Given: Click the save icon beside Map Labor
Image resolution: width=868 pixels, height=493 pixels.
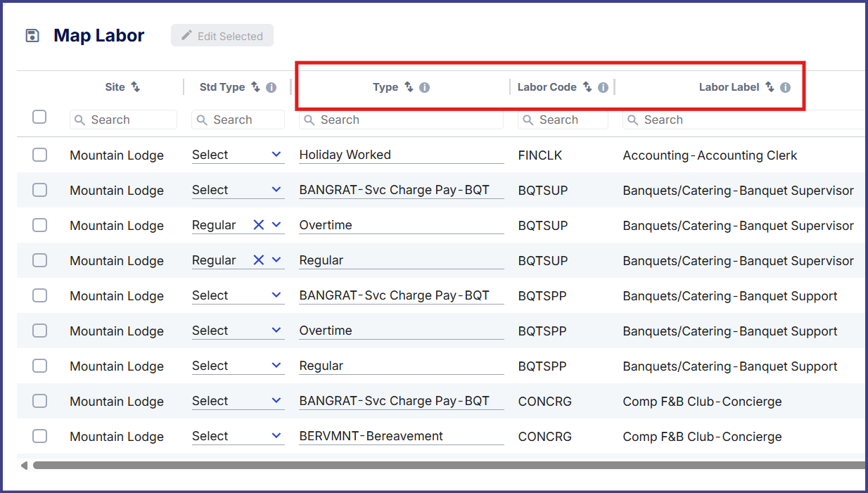Looking at the screenshot, I should coord(32,36).
